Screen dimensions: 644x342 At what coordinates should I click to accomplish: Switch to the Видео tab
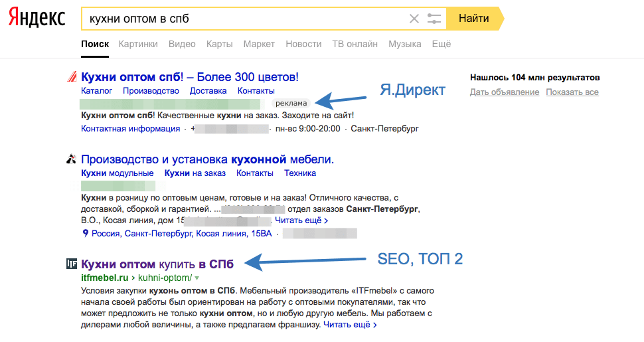182,44
